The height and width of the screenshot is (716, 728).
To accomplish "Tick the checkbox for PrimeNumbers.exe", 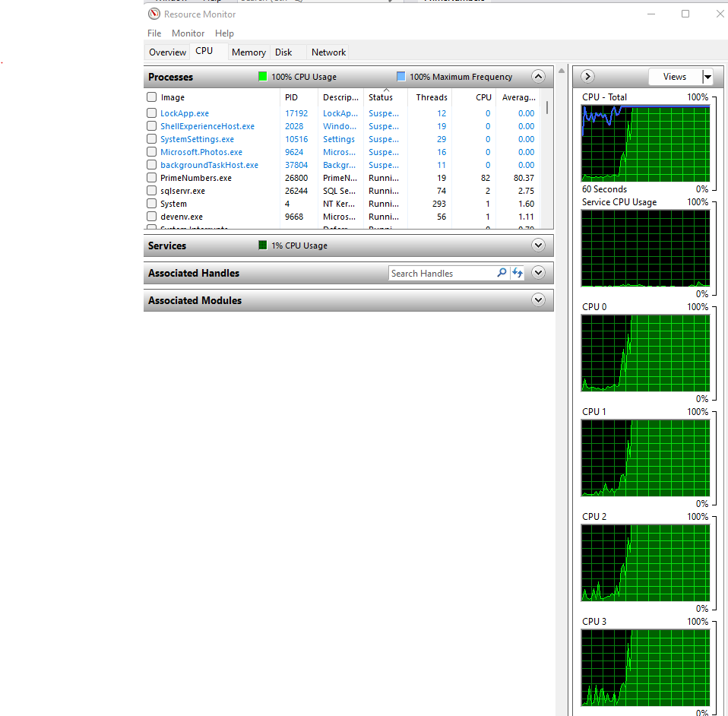I will coord(152,178).
